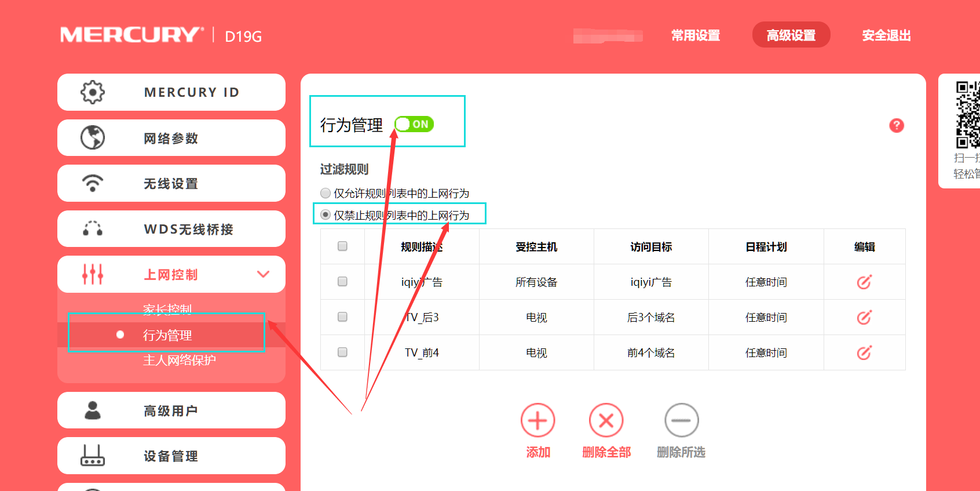
Task: Edit the iqiyi广告 rule with pencil icon
Action: 864,282
